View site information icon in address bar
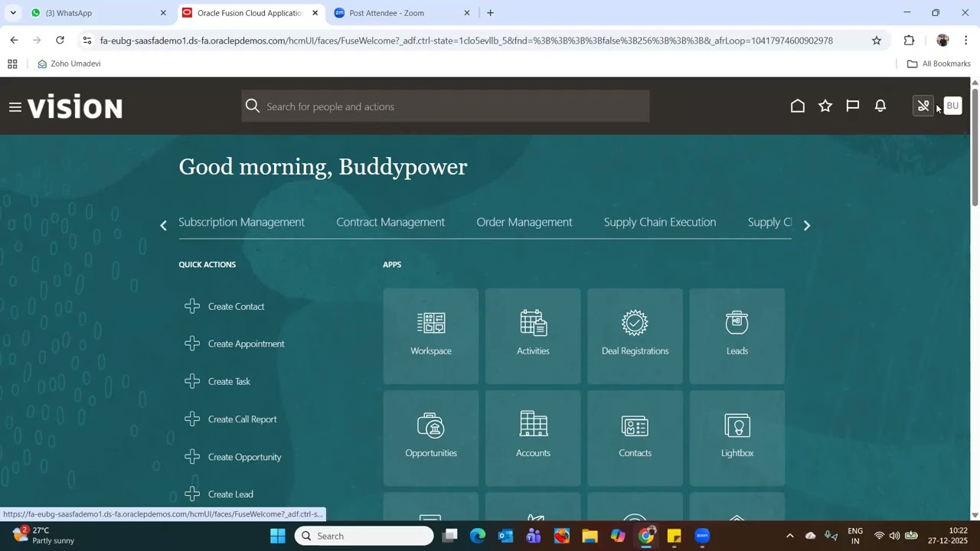Screen dimensions: 980x551 click(x=87, y=41)
